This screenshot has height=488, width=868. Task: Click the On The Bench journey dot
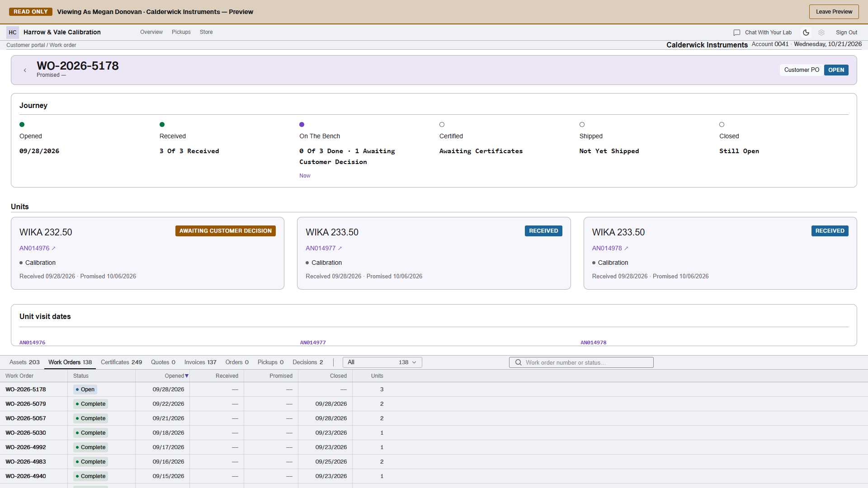coord(302,125)
